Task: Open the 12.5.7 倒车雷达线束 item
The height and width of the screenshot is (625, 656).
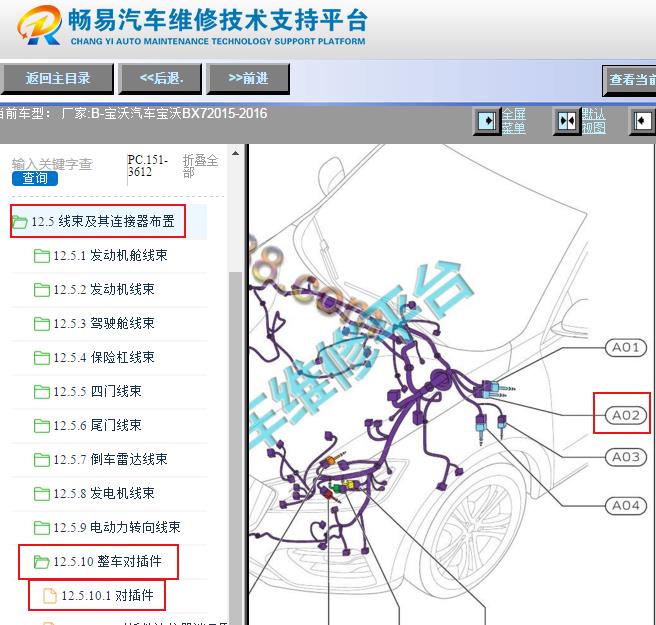Action: click(x=110, y=459)
